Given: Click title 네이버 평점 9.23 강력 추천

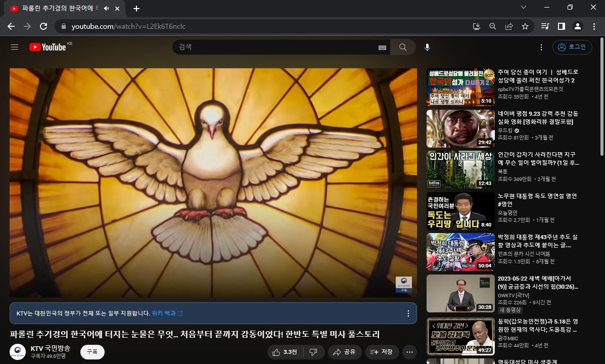Looking at the screenshot, I should click(x=538, y=117).
